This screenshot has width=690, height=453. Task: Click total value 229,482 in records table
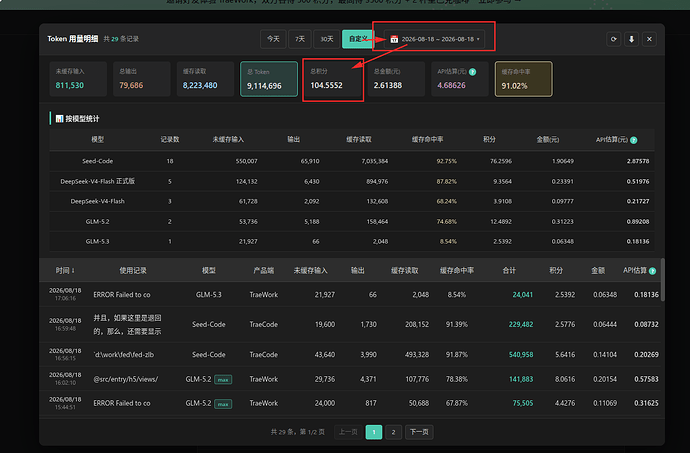point(521,324)
